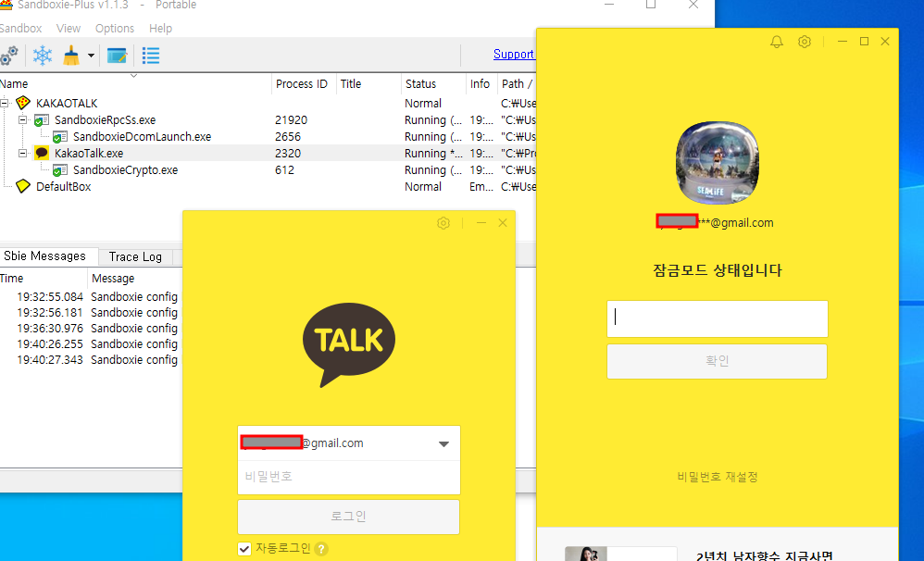Image resolution: width=924 pixels, height=561 pixels.
Task: Click the settings gears icon in Sandboxie toolbar
Action: click(8, 56)
